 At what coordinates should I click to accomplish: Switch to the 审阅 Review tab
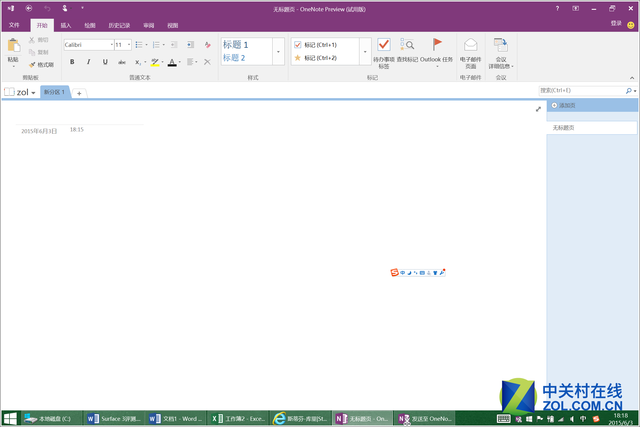[149, 25]
